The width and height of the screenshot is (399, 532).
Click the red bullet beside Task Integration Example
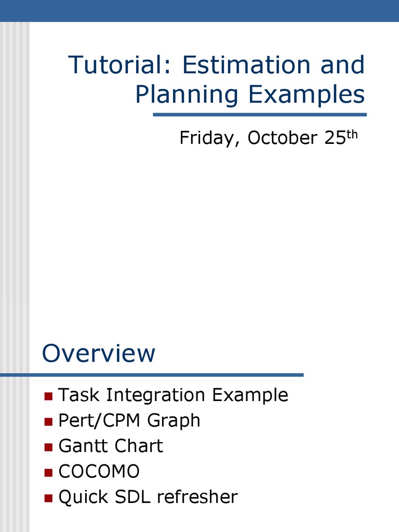click(x=49, y=396)
